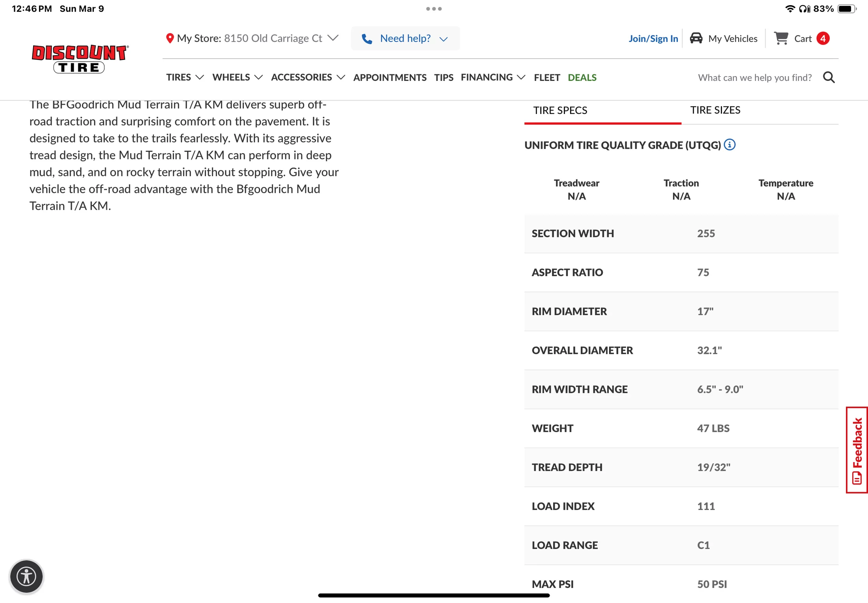Click the LOAD RANGE label
868x603 pixels.
[x=565, y=545]
